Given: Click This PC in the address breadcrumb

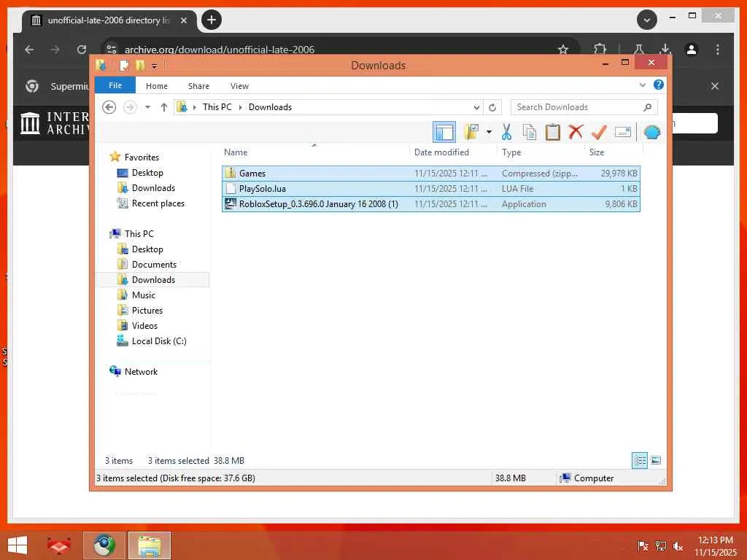Looking at the screenshot, I should pyautogui.click(x=217, y=107).
